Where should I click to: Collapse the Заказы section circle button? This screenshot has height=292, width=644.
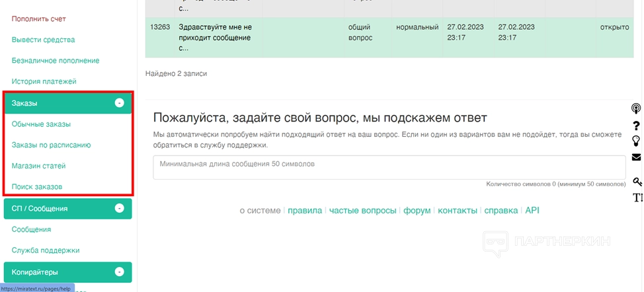pyautogui.click(x=119, y=103)
